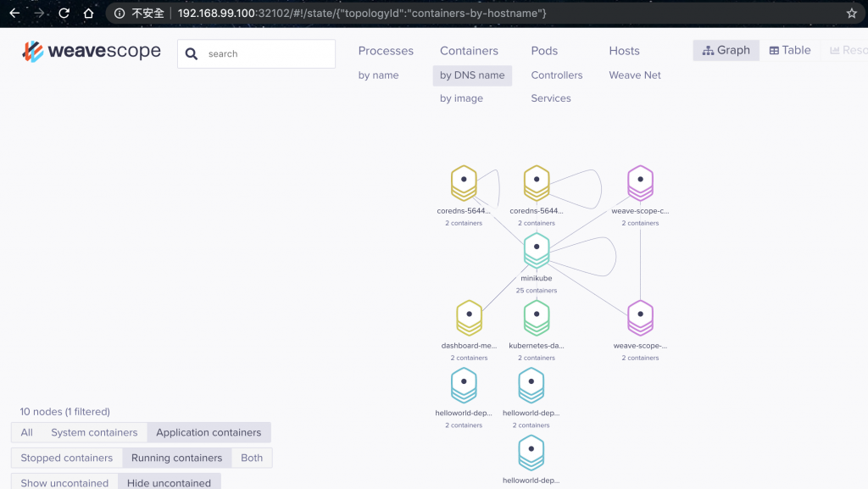Image resolution: width=868 pixels, height=489 pixels.
Task: Switch to Graph view
Action: click(x=726, y=50)
